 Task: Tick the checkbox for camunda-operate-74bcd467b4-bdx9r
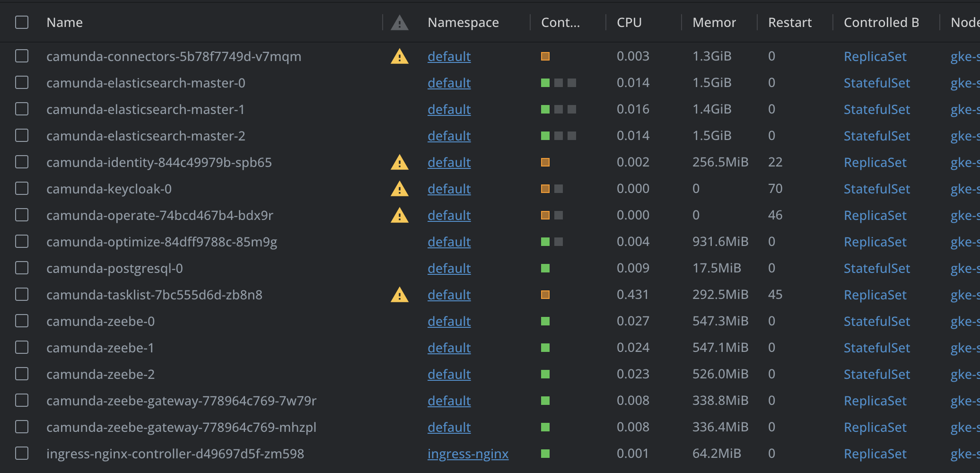(x=22, y=215)
